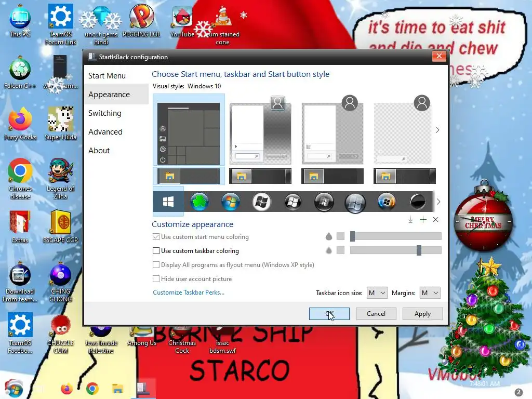Viewport: 532px width, 399px height.
Task: Select the fourth taskbar style thumbnail
Action: (404, 176)
